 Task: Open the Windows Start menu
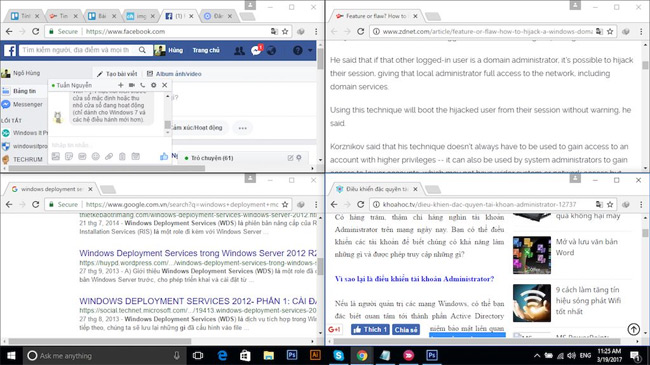pyautogui.click(x=11, y=355)
